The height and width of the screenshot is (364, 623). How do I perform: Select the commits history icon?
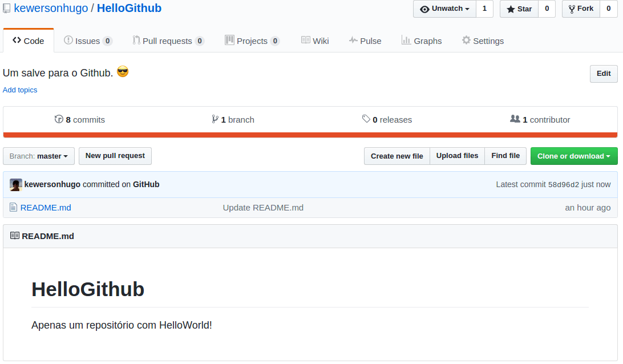59,119
